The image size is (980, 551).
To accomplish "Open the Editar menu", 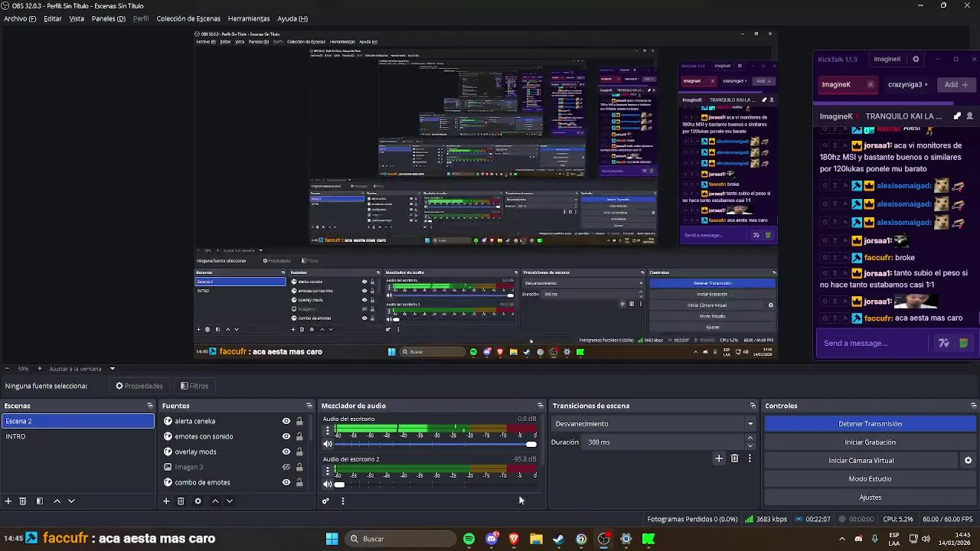I will click(53, 18).
